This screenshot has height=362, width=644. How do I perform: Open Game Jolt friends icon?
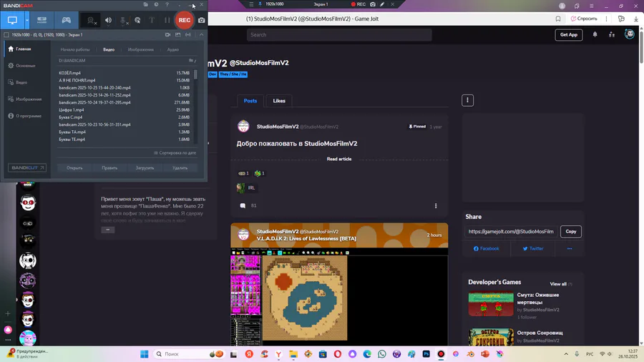click(x=612, y=34)
